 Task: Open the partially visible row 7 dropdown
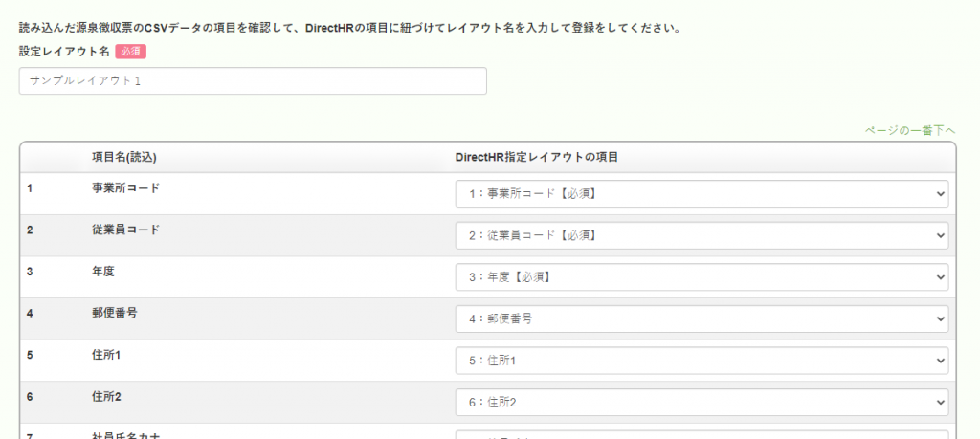[x=702, y=434]
